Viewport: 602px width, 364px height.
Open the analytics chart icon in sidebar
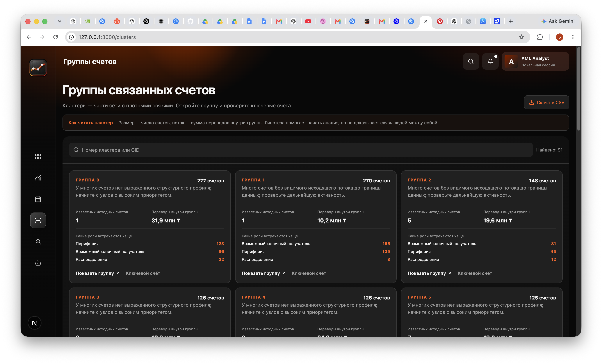[x=38, y=178]
